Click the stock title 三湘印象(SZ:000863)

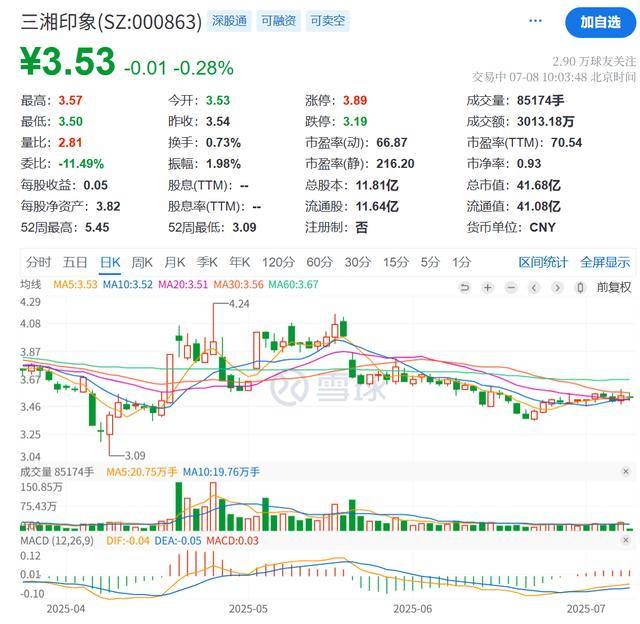click(111, 22)
